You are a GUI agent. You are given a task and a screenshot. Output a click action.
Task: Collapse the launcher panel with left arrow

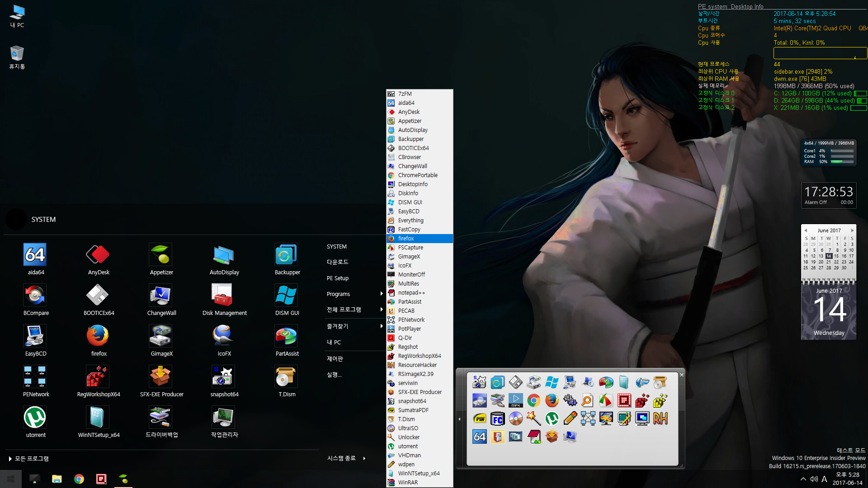(459, 419)
